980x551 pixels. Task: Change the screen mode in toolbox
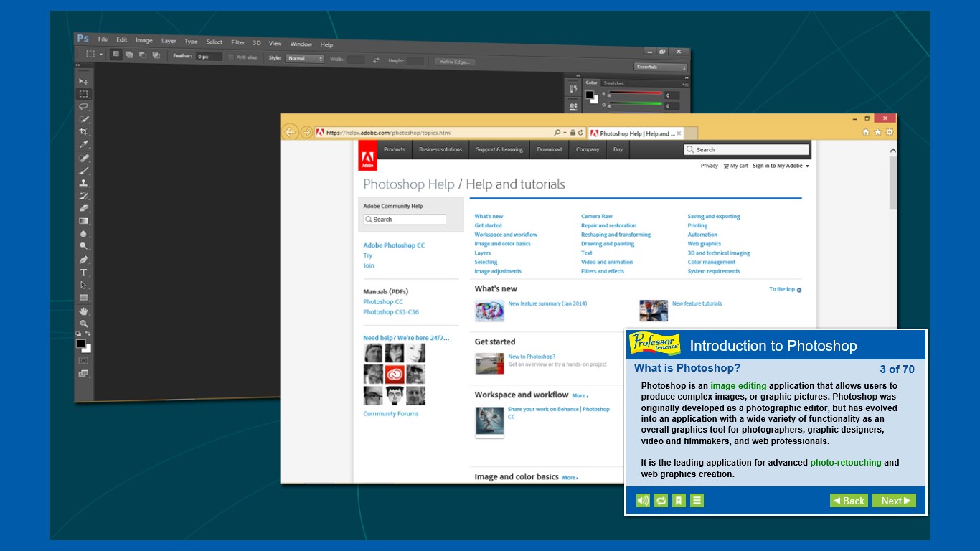coord(83,373)
